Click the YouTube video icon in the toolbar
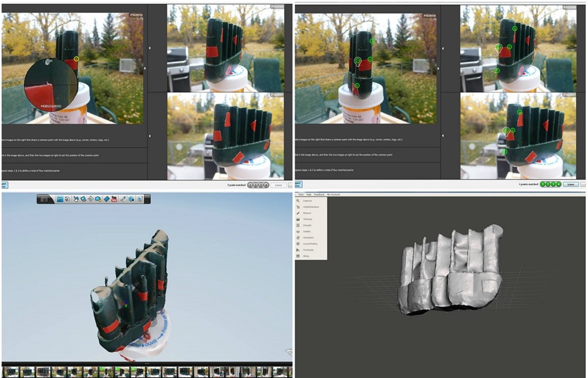 pyautogui.click(x=114, y=199)
